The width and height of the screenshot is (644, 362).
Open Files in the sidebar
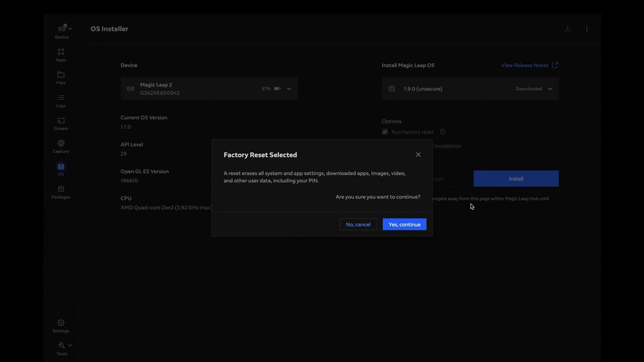[61, 78]
